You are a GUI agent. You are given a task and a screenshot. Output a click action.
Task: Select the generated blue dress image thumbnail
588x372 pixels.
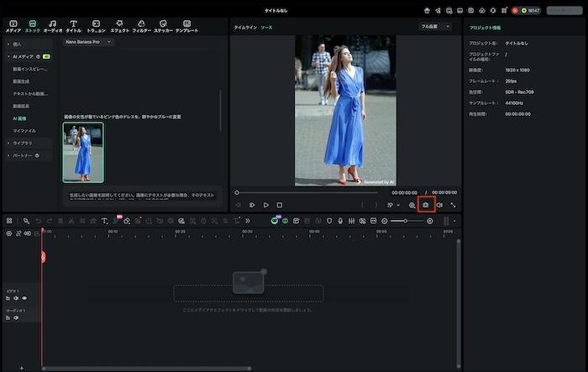(83, 152)
